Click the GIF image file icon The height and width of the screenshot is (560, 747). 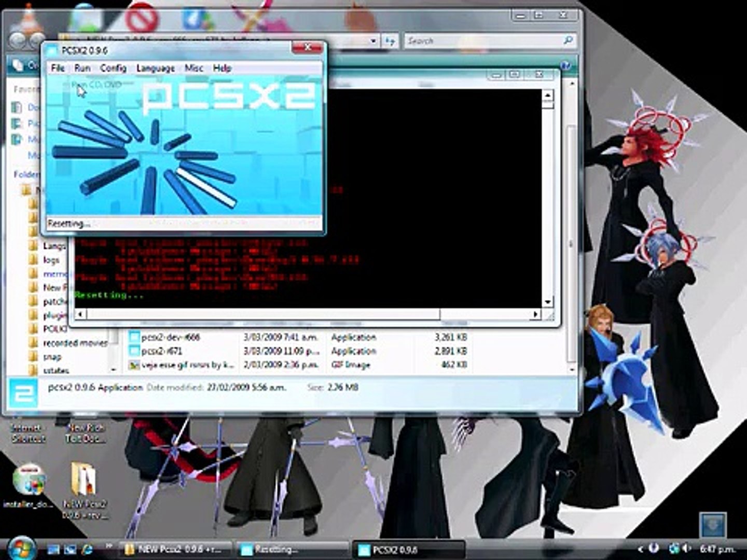click(x=134, y=365)
